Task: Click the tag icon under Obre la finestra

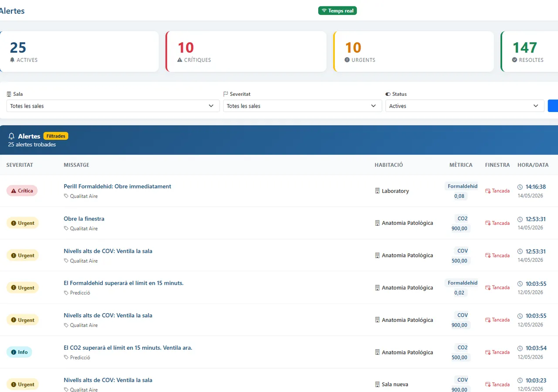Action: [x=66, y=228]
